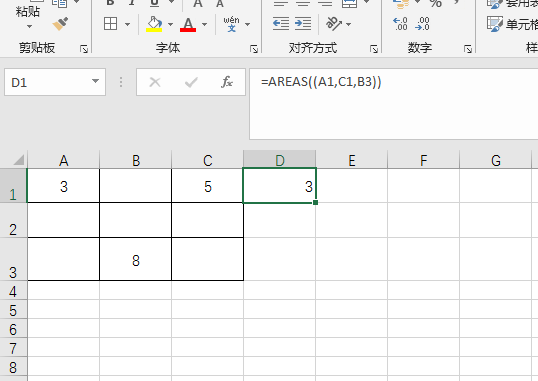
Task: Open the 剪贴板 clipboard dialog launcher
Action: 84,49
